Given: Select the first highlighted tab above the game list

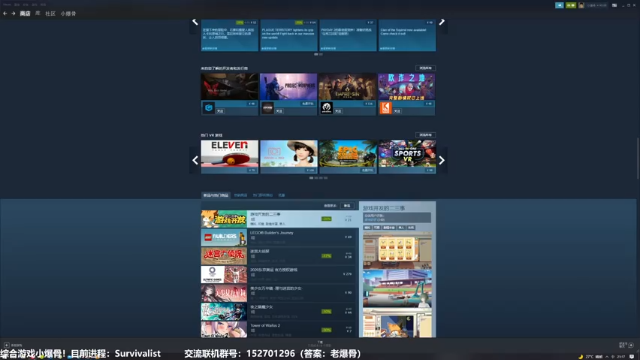Looking at the screenshot, I should click(216, 196).
